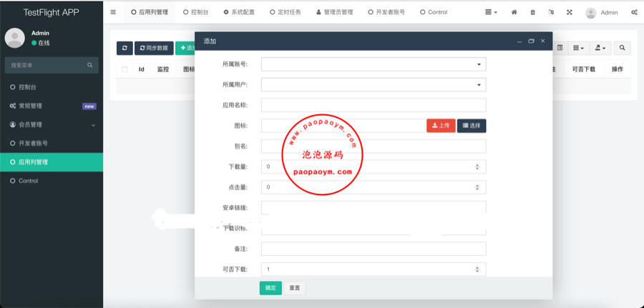
Task: Open the 所属账号 dropdown
Action: coord(373,64)
